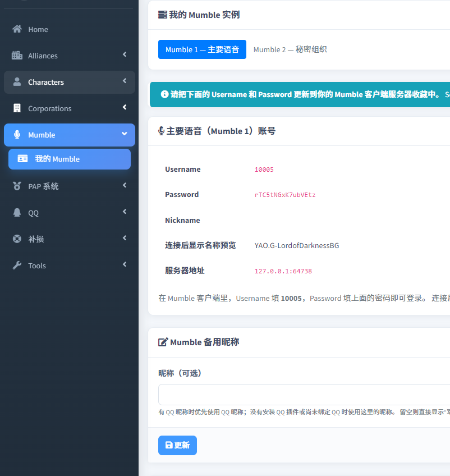Click the QQ penguin icon

coord(17,213)
